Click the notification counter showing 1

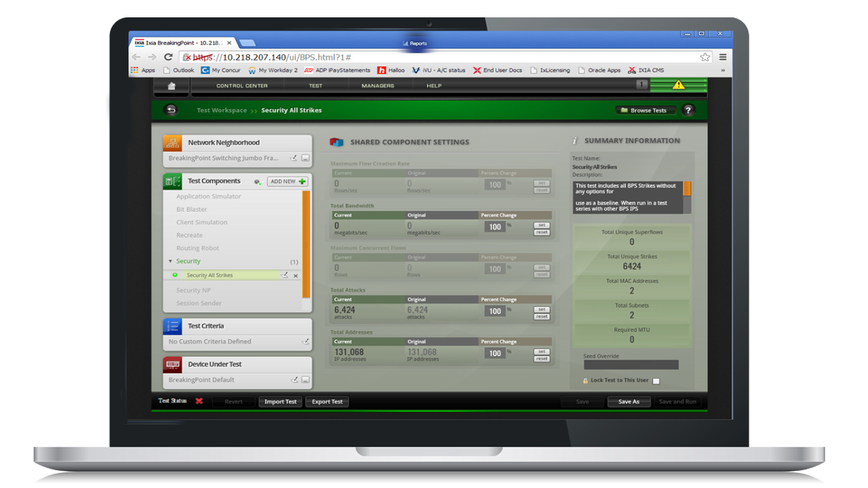642,84
